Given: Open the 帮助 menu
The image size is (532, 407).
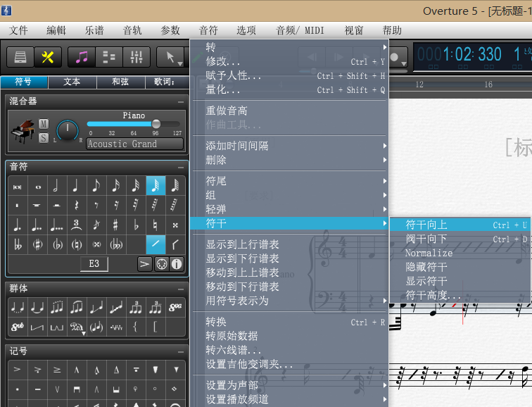Looking at the screenshot, I should point(392,30).
